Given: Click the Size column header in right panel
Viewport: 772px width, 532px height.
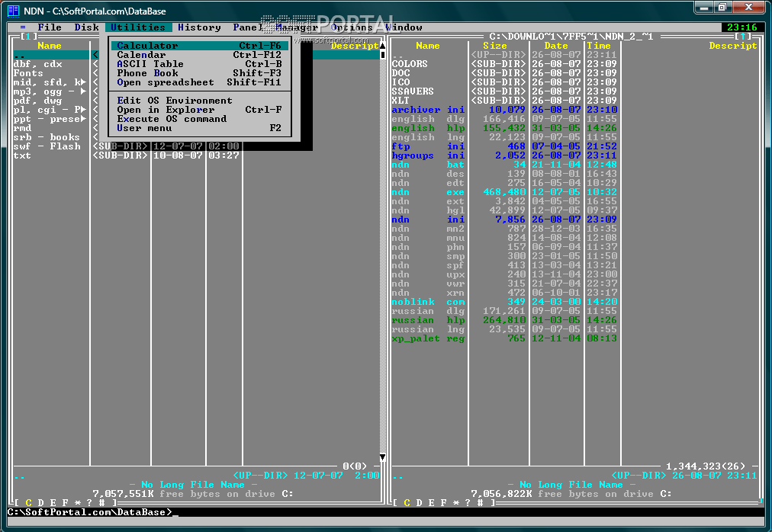Looking at the screenshot, I should click(x=494, y=46).
